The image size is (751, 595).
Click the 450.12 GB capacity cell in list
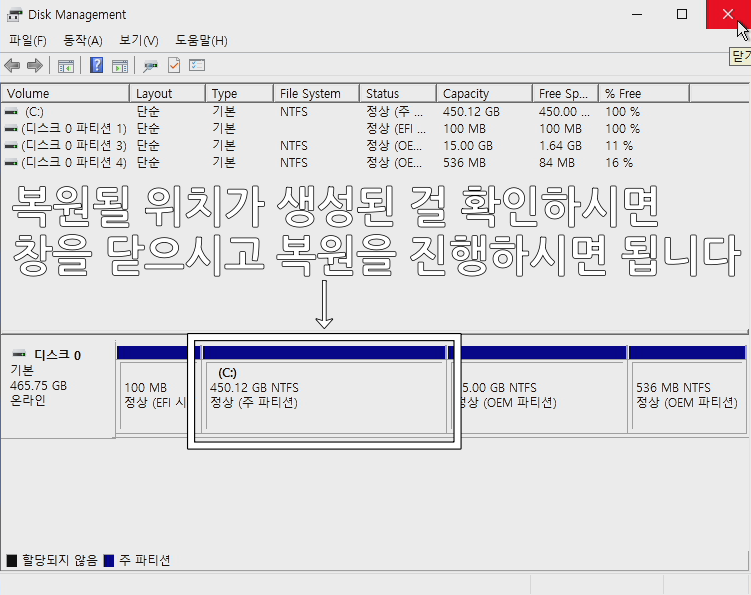[x=471, y=112]
